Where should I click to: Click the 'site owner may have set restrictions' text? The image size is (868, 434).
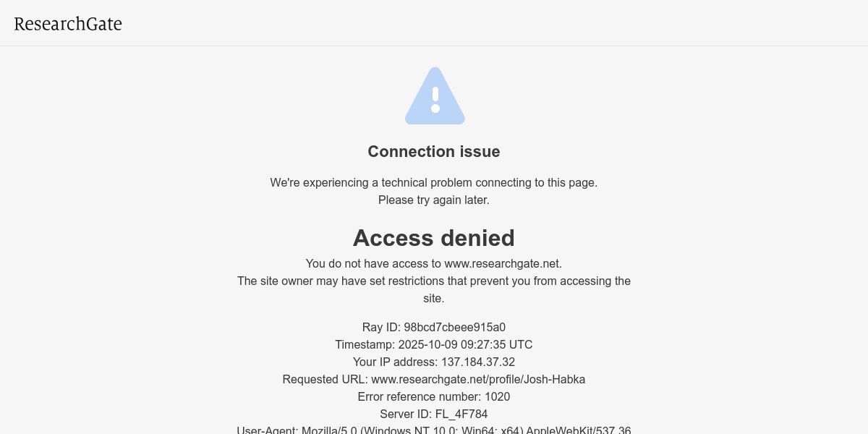coord(434,289)
